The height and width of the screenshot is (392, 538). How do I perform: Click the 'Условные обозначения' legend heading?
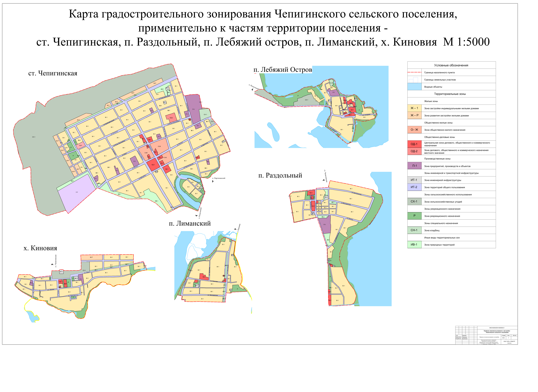451,65
